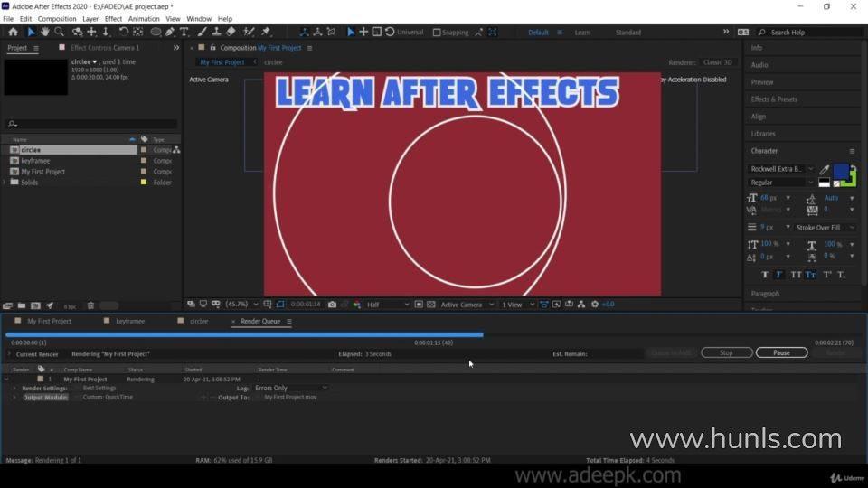
Task: Click the blue fill color swatch
Action: pos(840,171)
